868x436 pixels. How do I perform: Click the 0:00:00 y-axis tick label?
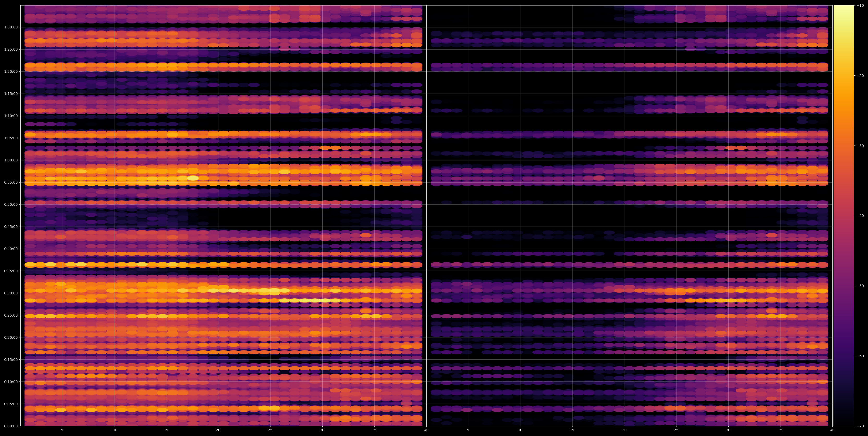click(11, 426)
